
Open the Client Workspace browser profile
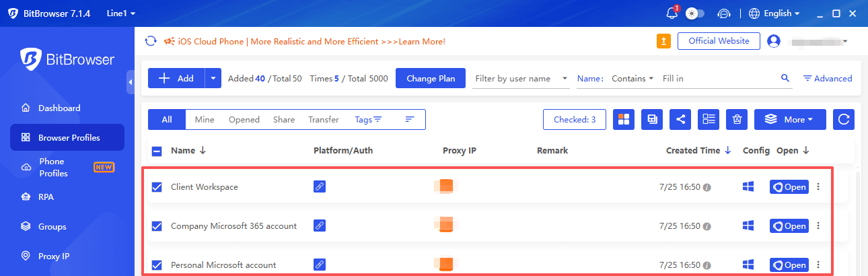789,187
